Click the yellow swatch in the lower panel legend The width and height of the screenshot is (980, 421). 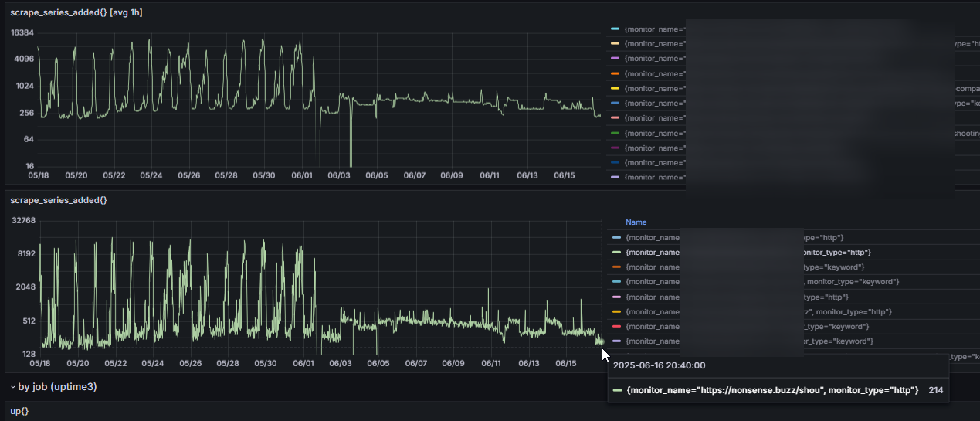(x=615, y=311)
